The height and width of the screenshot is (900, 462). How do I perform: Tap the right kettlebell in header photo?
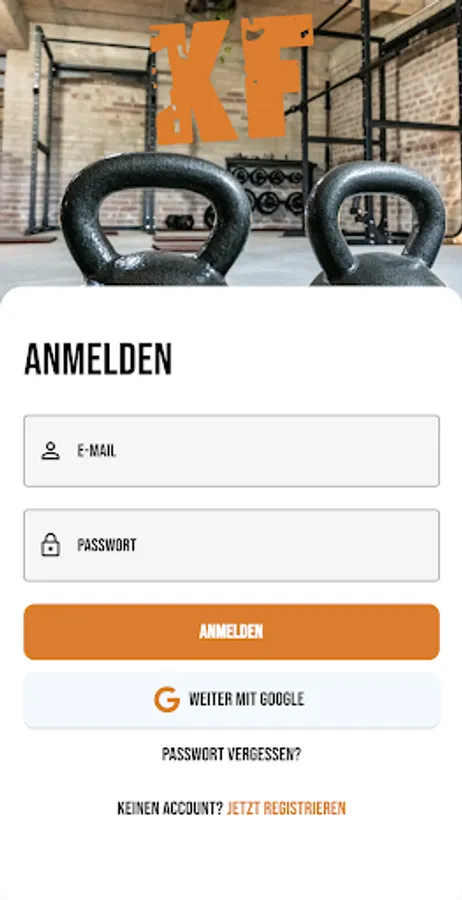[375, 225]
